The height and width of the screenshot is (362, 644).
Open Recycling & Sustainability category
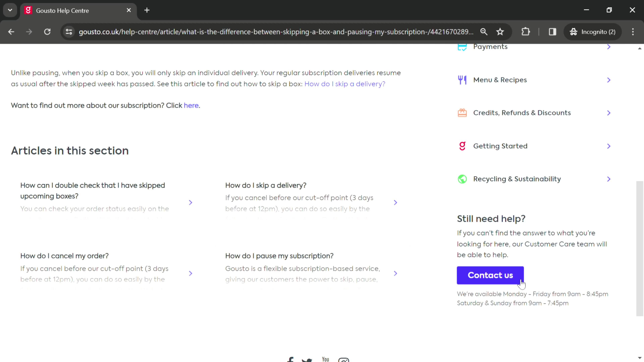534,179
